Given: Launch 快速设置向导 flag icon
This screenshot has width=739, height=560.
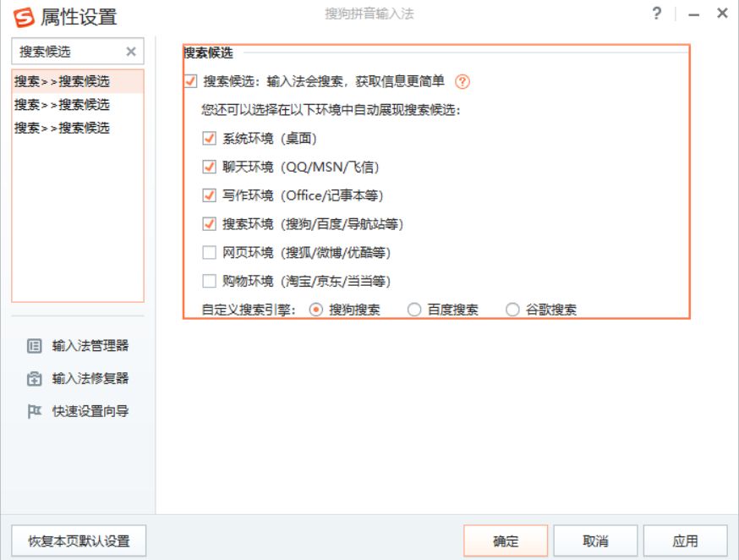Looking at the screenshot, I should click(35, 411).
